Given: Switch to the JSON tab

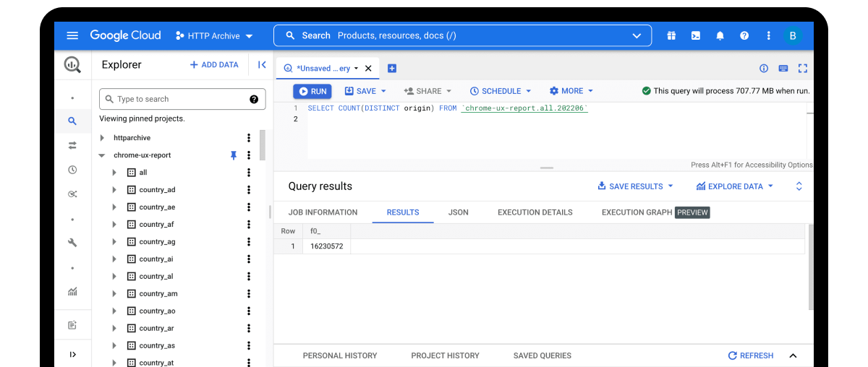Looking at the screenshot, I should click(x=459, y=212).
